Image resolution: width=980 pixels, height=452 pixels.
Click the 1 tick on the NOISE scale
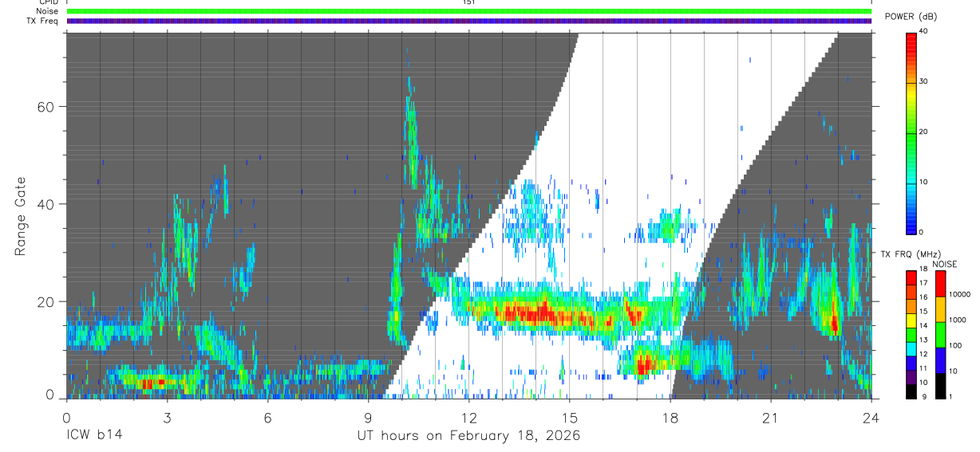[950, 396]
